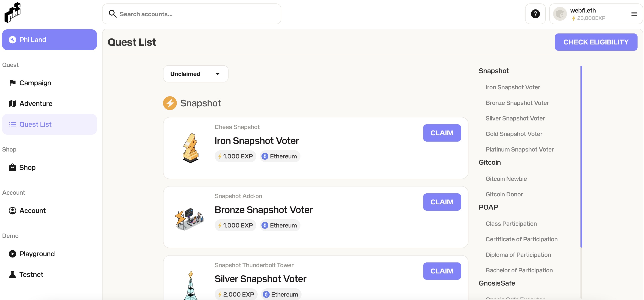Screen dimensions: 644x300
Task: Claim the Bronze Snapshot Voter quest
Action: pos(442,202)
